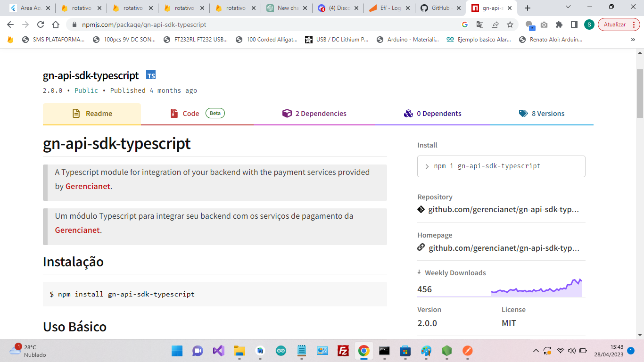Open FileZilla from taskbar

[x=343, y=351]
